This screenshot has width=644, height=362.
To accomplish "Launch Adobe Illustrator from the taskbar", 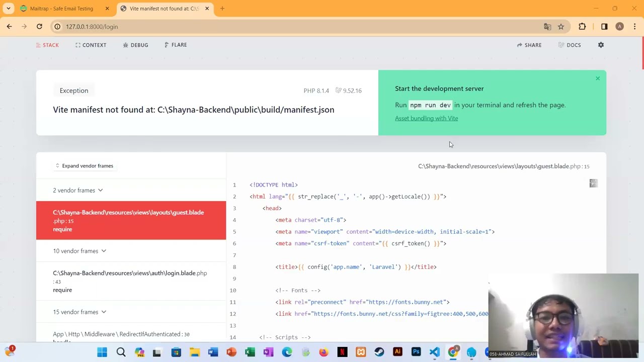I will point(397,352).
